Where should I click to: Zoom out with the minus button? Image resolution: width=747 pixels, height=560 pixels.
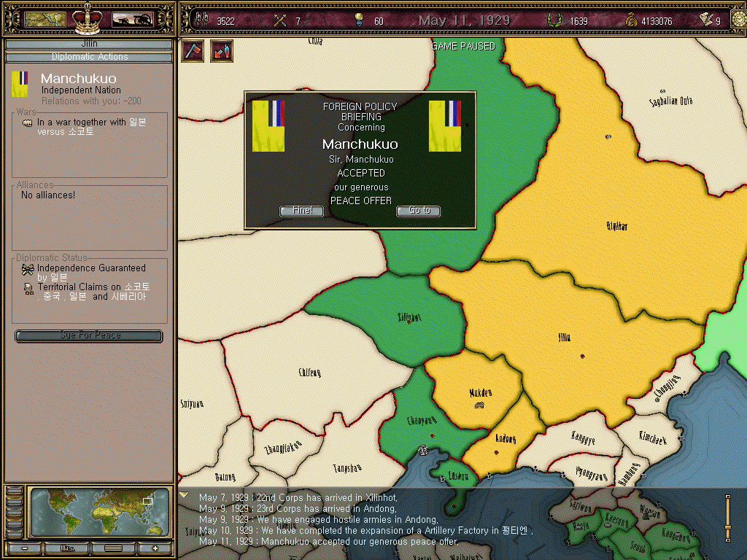(x=24, y=548)
